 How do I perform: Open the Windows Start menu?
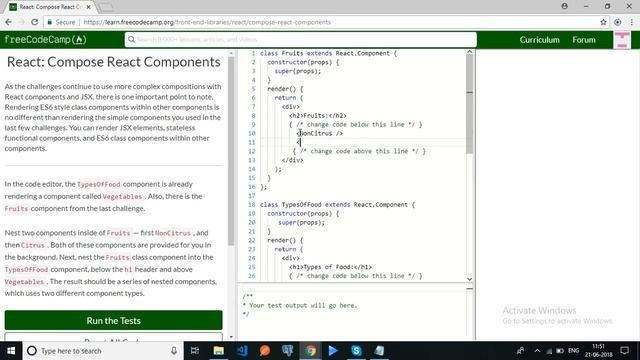[x=11, y=351]
